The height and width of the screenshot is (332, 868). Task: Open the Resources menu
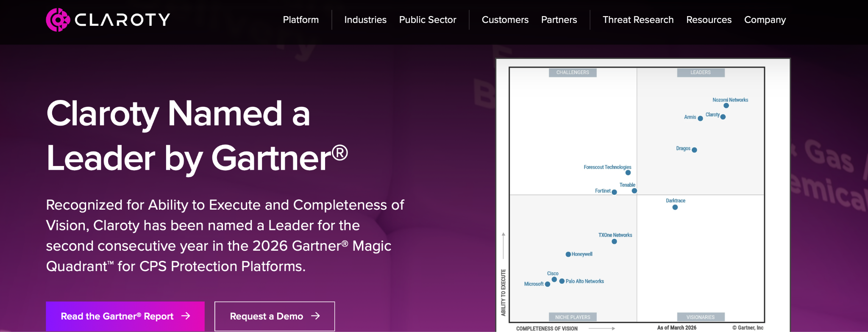(x=709, y=20)
